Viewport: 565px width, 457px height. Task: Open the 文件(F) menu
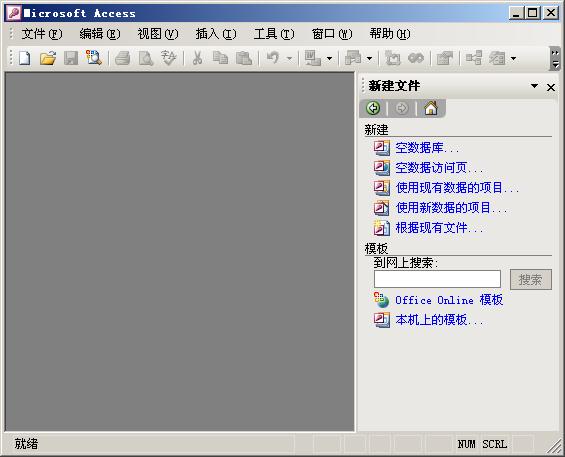(42, 34)
